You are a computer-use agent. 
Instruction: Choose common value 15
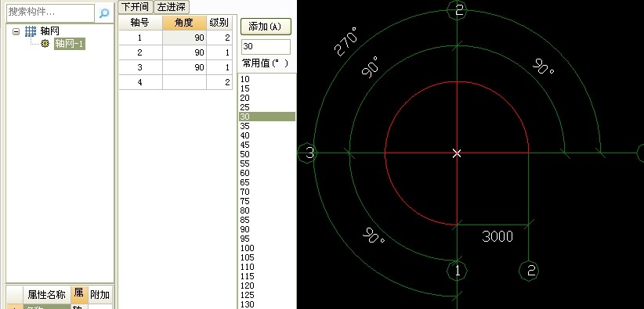(267, 88)
